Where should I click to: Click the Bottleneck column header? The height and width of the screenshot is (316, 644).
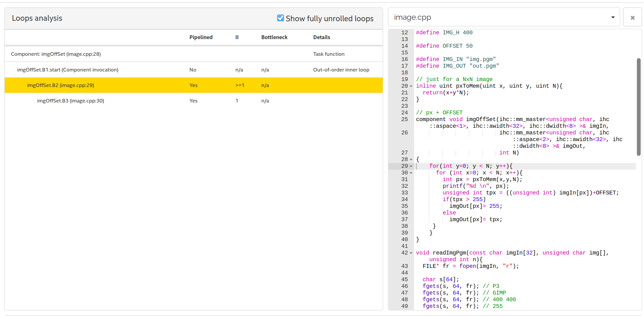click(x=274, y=37)
